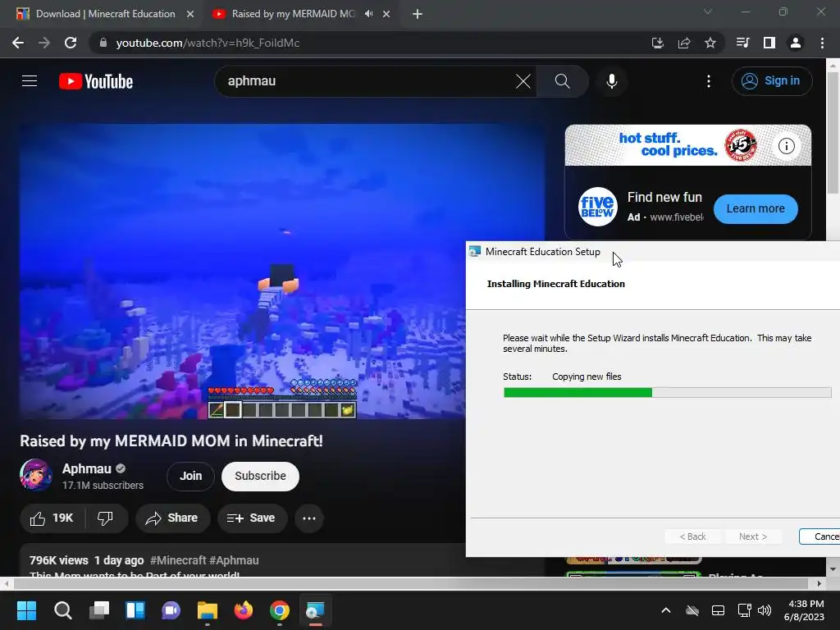
Task: Share this page from the address bar
Action: pyautogui.click(x=684, y=43)
